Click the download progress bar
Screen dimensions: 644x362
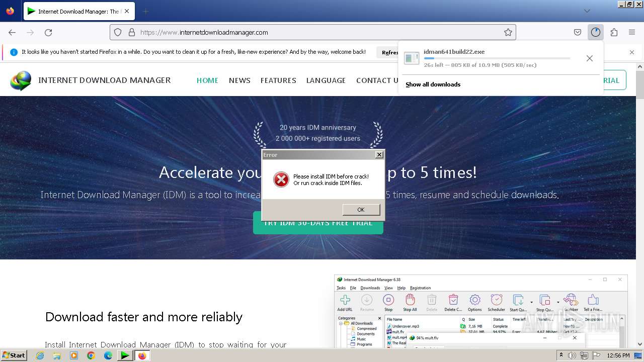497,58
